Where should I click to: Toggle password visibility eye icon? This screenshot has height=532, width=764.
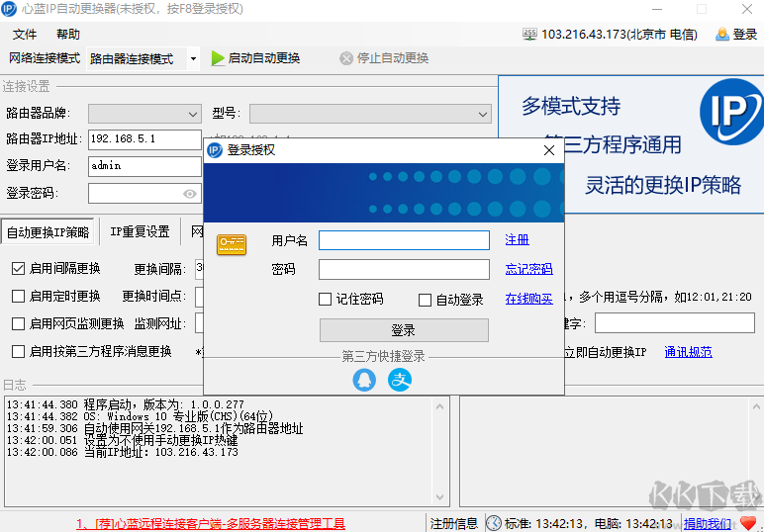(190, 194)
